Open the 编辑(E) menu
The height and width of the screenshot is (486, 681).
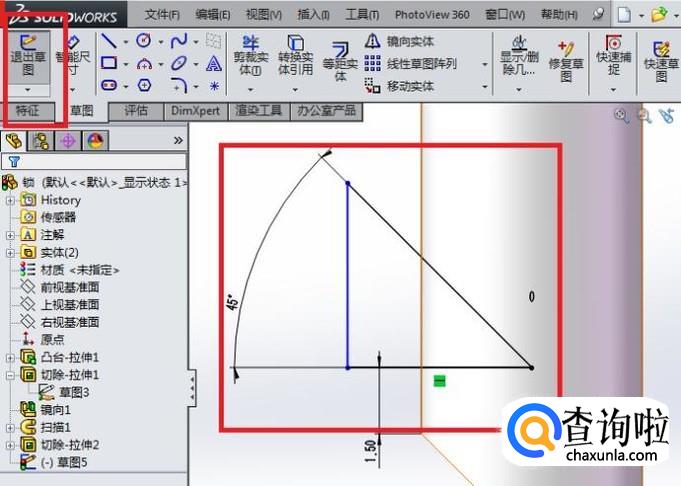tap(212, 15)
